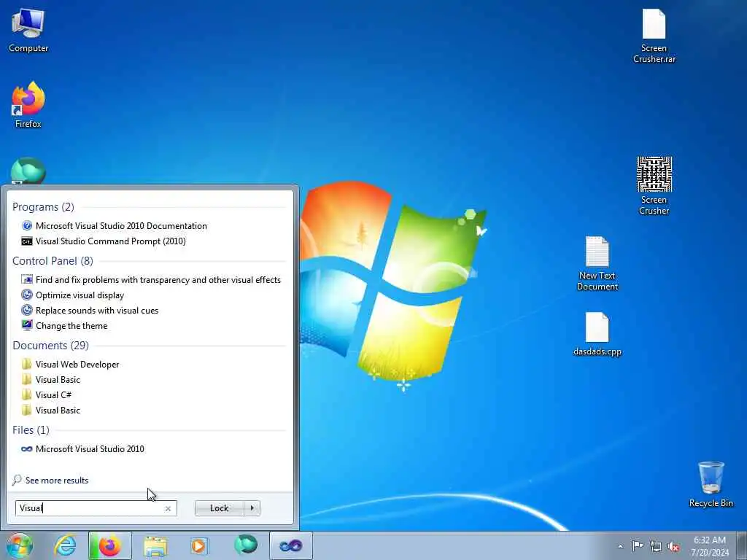
Task: Select the Screen Crusher maze-pattern desktop icon
Action: (654, 186)
